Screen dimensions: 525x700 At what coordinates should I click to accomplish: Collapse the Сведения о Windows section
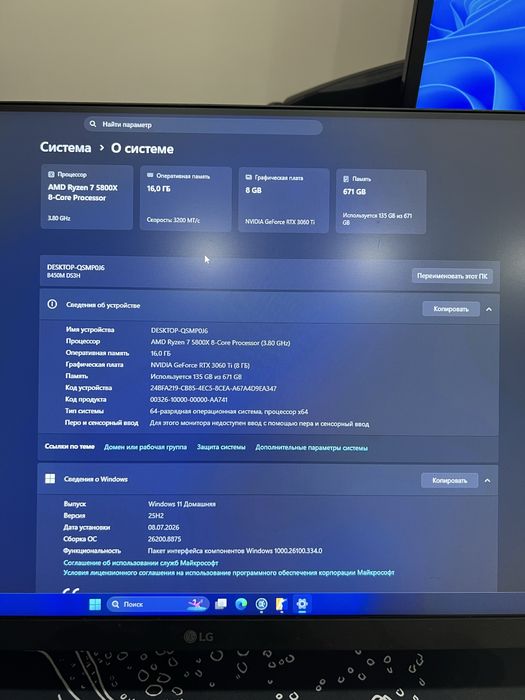[488, 481]
